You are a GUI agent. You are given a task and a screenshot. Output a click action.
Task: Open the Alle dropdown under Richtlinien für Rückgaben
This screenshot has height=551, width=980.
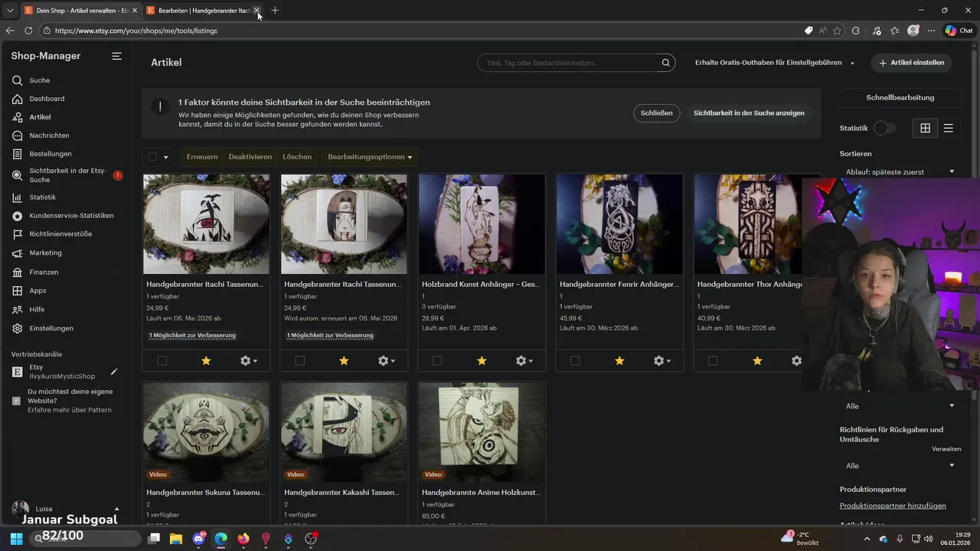[900, 465]
